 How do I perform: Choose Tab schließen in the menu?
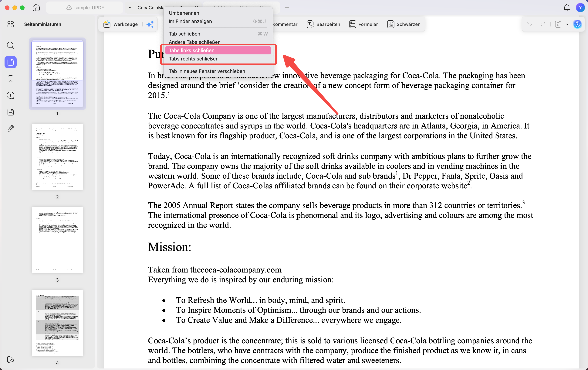coord(218,34)
